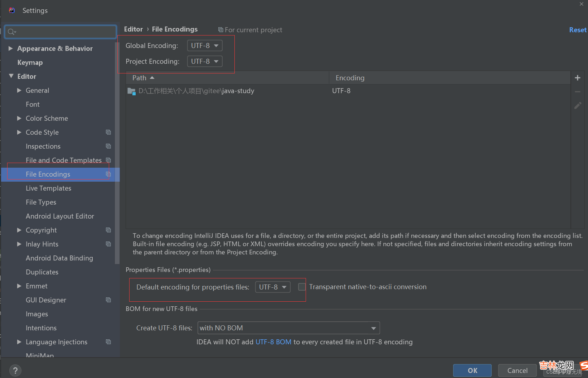Expand the Copyright node

point(19,230)
